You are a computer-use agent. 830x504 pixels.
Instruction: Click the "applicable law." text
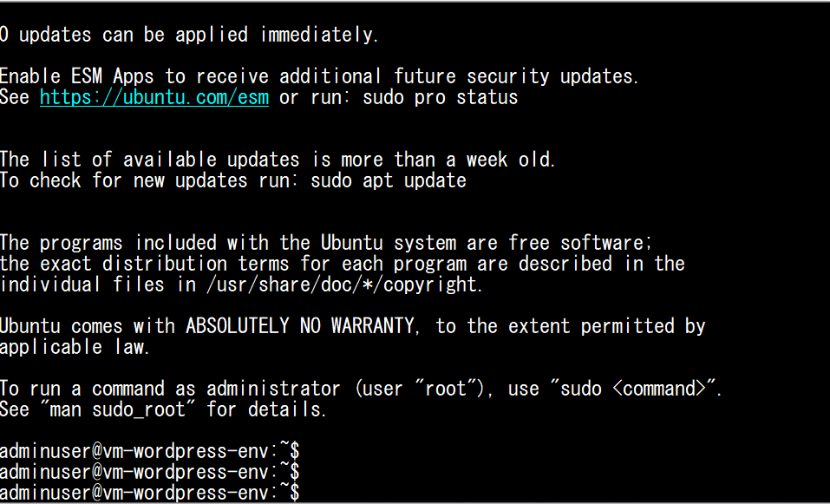[75, 347]
